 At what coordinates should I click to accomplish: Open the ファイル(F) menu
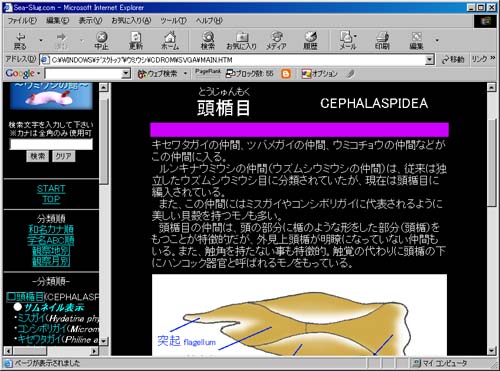coord(22,21)
